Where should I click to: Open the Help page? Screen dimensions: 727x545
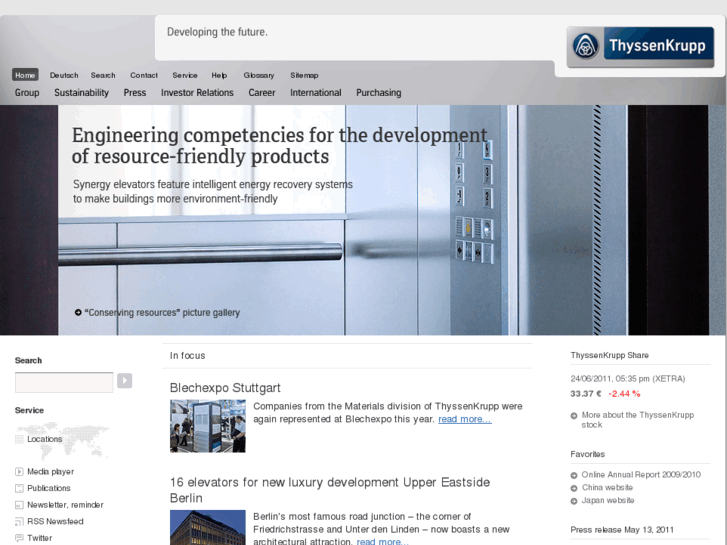pos(219,75)
